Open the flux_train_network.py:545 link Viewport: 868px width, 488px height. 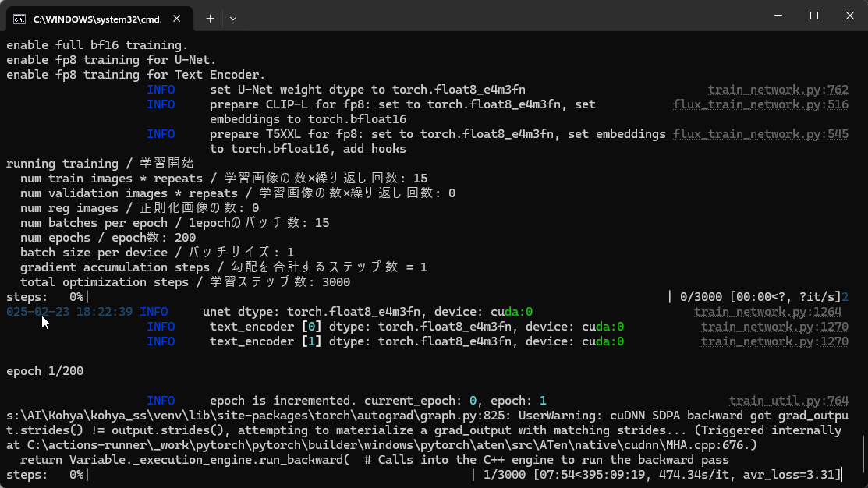(x=760, y=134)
